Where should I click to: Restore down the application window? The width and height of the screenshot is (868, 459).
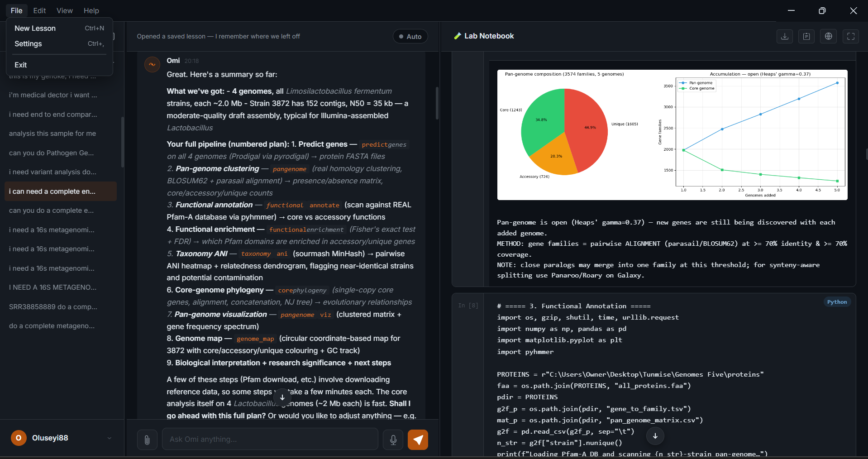(x=822, y=10)
